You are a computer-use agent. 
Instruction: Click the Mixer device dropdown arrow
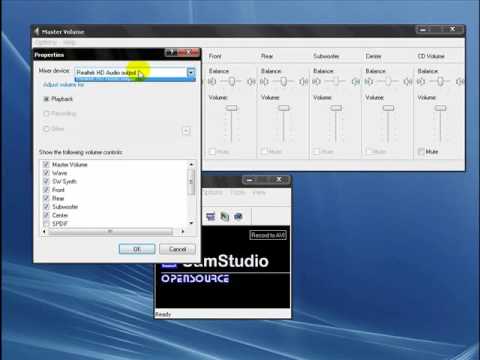(191, 72)
